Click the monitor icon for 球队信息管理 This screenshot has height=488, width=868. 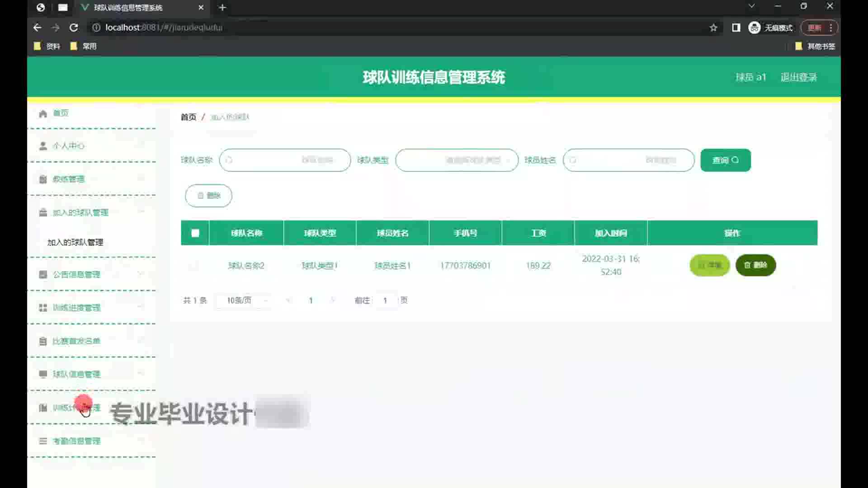pyautogui.click(x=43, y=374)
